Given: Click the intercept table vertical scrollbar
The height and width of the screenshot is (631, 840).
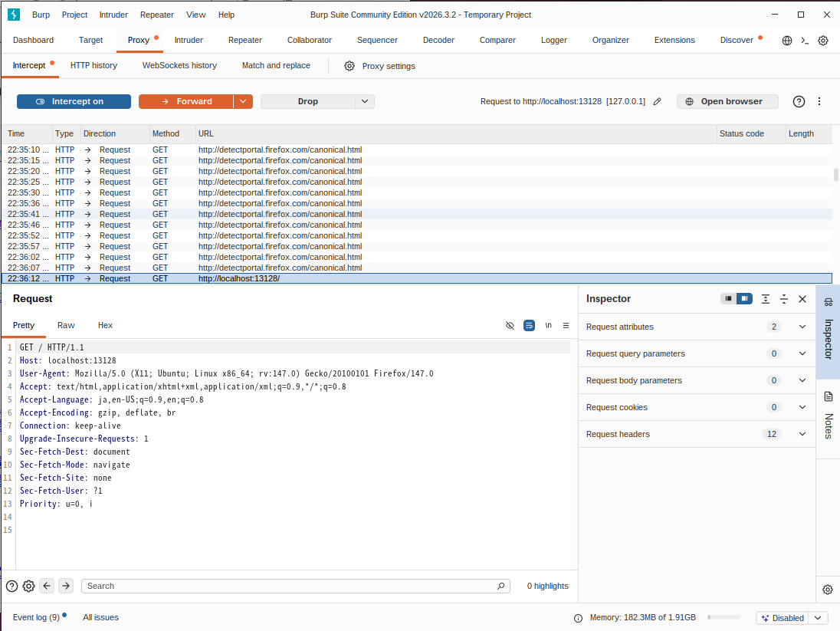Looking at the screenshot, I should (x=835, y=175).
